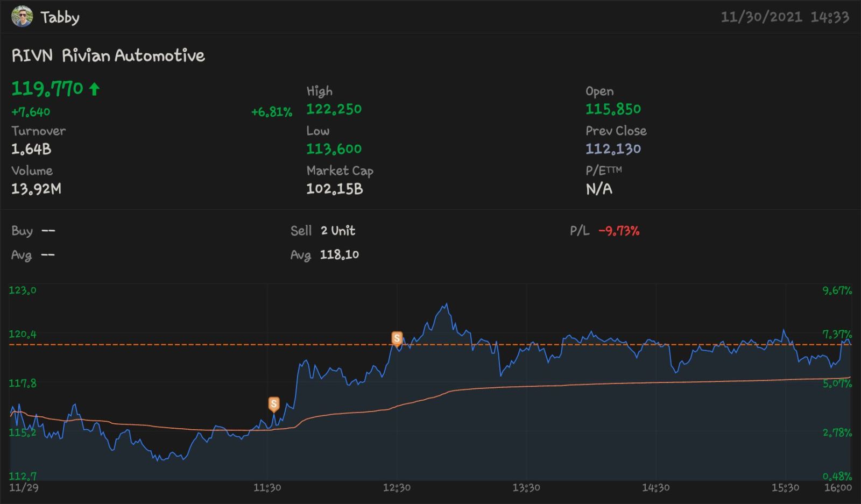The image size is (861, 504).
Task: Click the 12:30 time axis label
Action: tap(397, 488)
